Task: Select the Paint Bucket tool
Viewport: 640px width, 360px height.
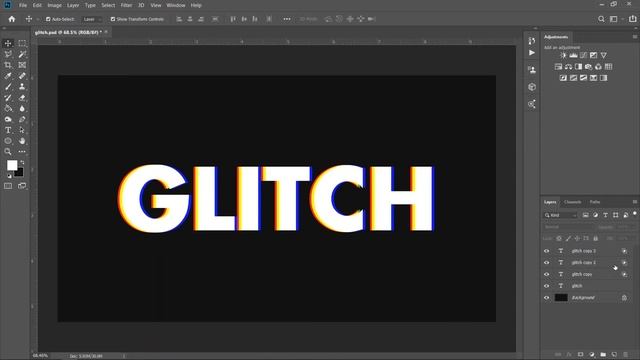Action: tap(8, 109)
